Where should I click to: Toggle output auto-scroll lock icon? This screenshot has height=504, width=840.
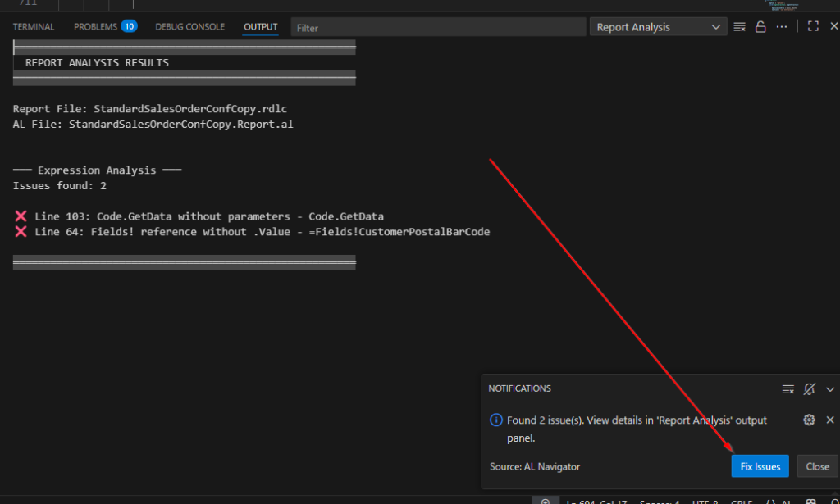click(x=760, y=27)
